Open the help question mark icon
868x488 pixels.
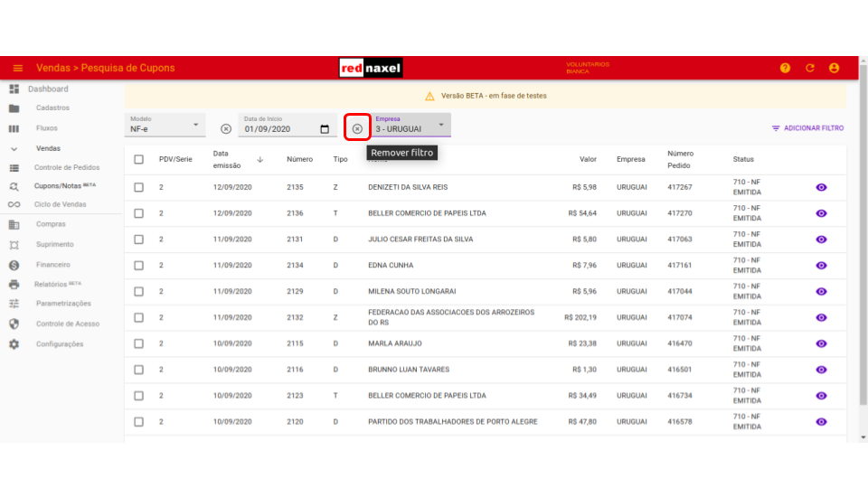[x=785, y=68]
